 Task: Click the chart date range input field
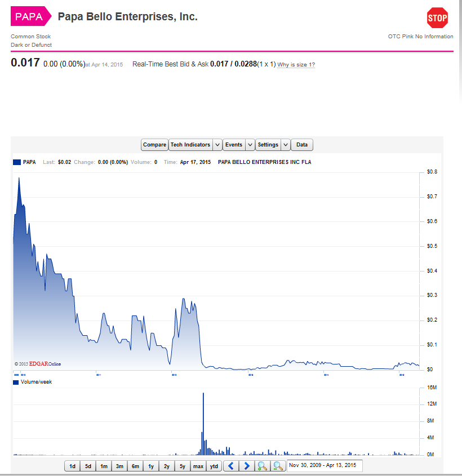click(x=325, y=466)
